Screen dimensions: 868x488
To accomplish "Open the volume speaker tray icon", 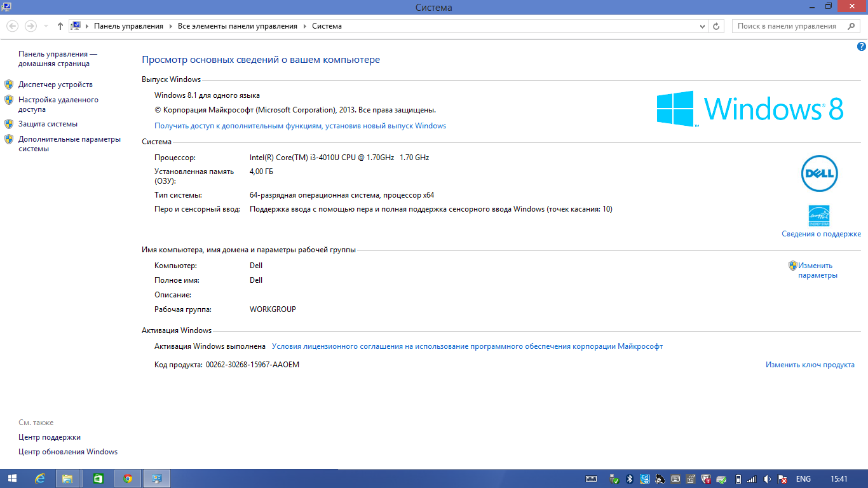I will (x=767, y=479).
